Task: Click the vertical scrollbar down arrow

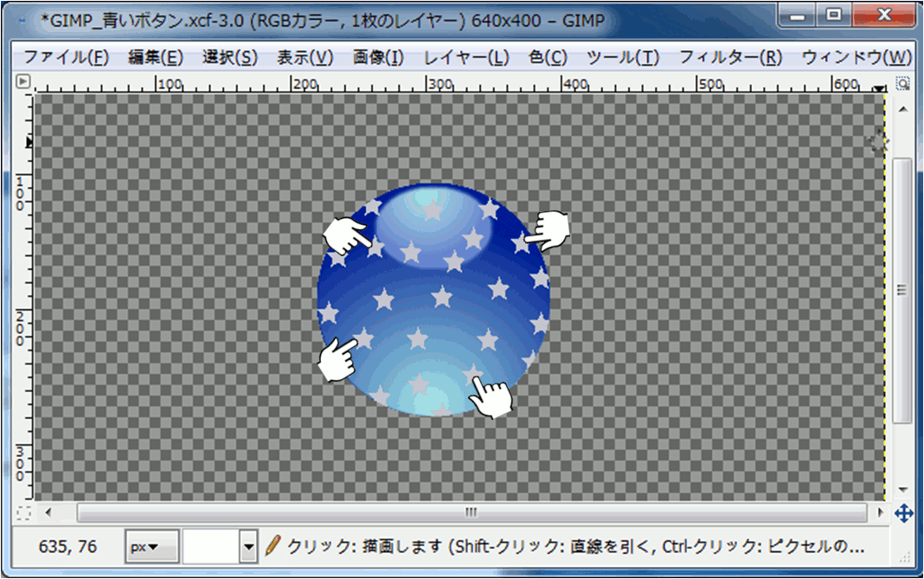Action: coord(902,490)
